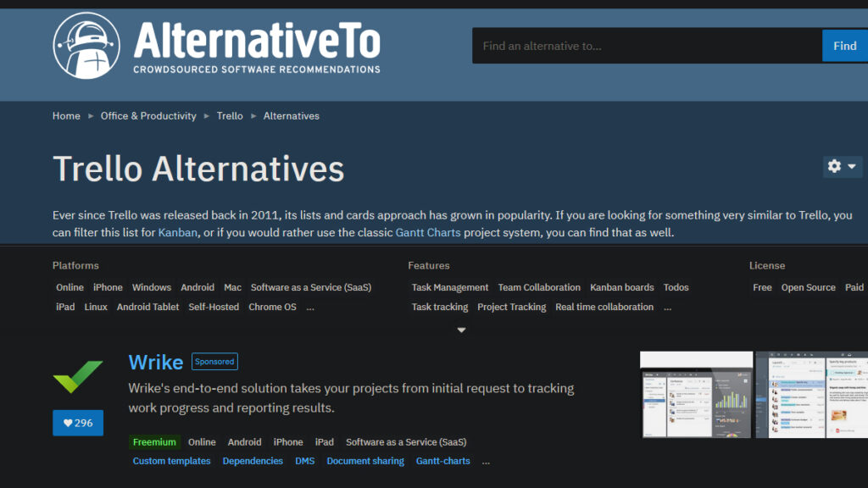Filter by the Online platform
Viewport: 868px width, 488px height.
(70, 287)
